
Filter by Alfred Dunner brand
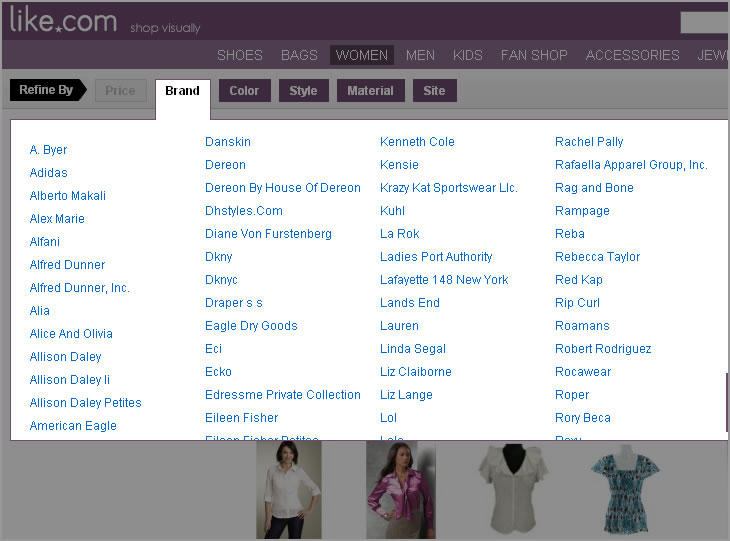coord(67,265)
